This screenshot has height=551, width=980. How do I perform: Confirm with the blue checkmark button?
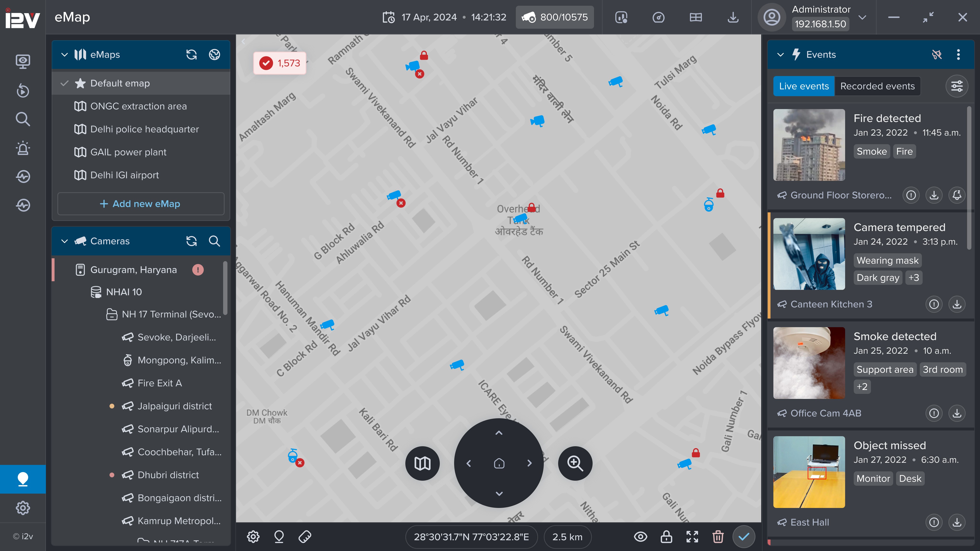(744, 537)
